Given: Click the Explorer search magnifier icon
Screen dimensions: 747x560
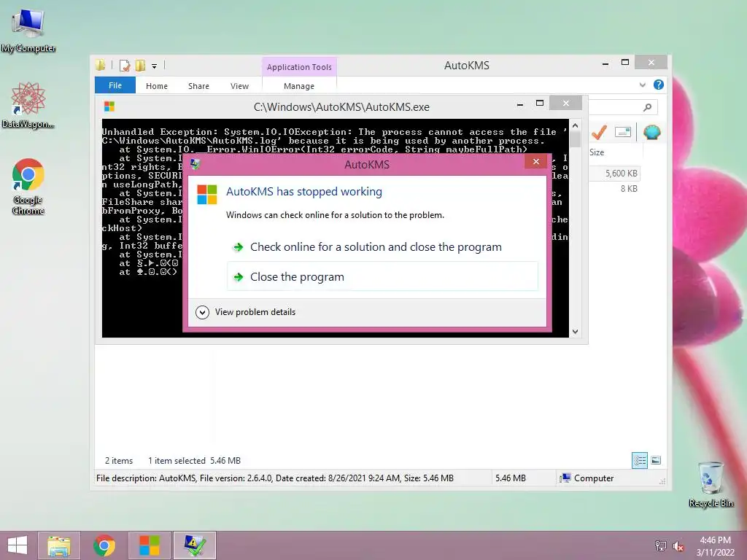Looking at the screenshot, I should (648, 107).
